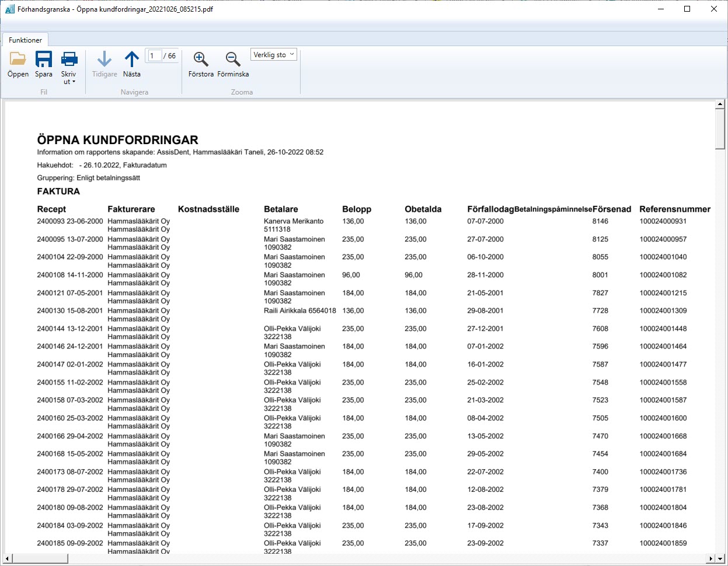
Task: Click the horizontal scrollbar thumb
Action: 40,559
